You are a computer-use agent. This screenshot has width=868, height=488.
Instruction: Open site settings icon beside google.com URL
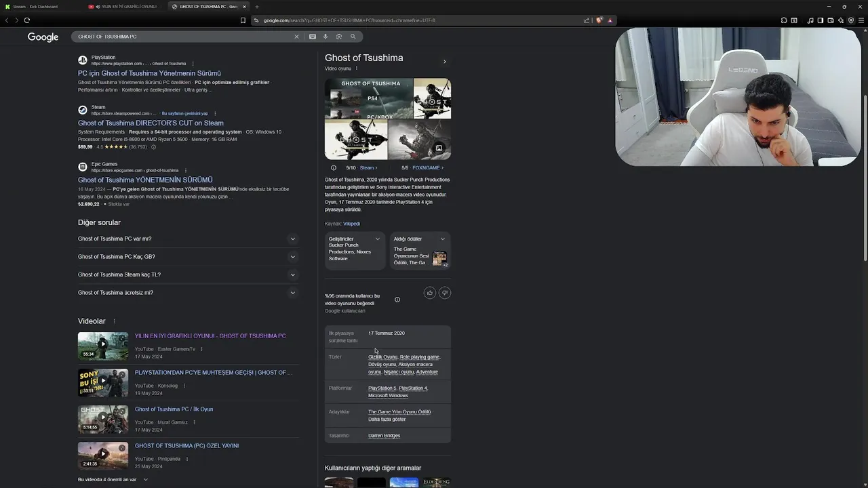click(x=256, y=20)
